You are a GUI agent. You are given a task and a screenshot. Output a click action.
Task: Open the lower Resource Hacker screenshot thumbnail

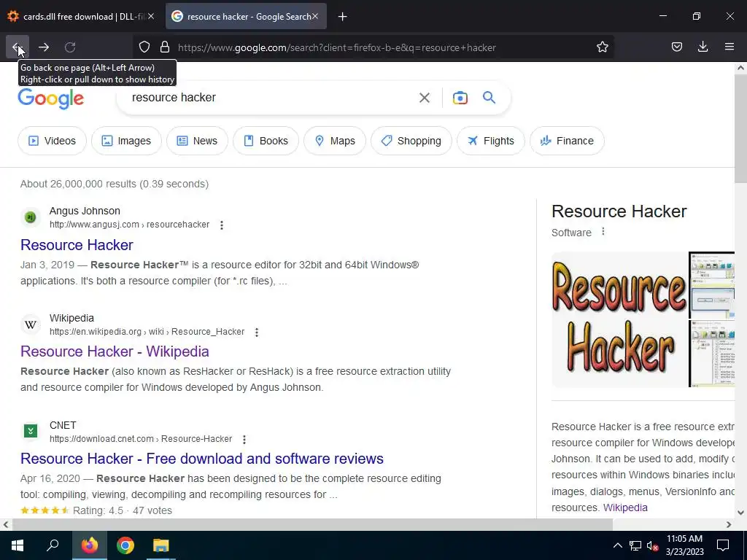[x=712, y=354]
